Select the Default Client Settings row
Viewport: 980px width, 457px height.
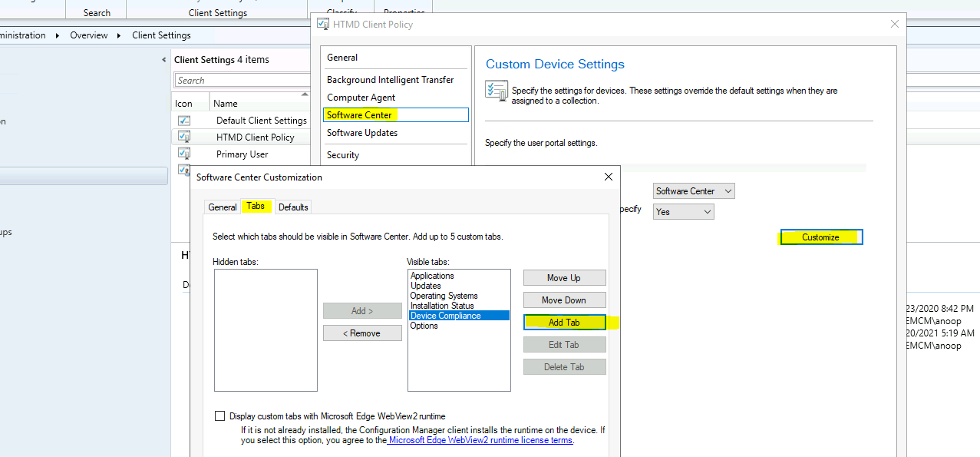(x=242, y=121)
